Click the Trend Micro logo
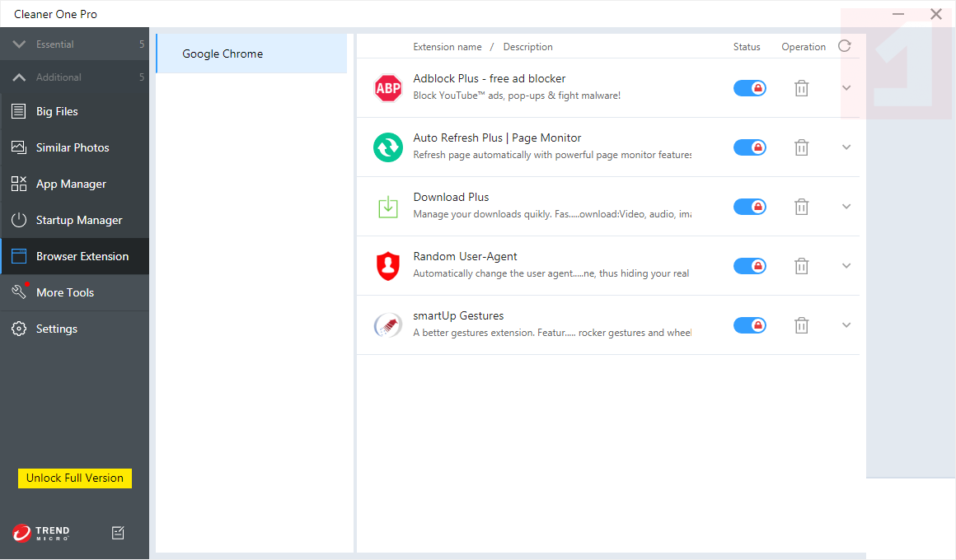956x560 pixels. point(41,533)
